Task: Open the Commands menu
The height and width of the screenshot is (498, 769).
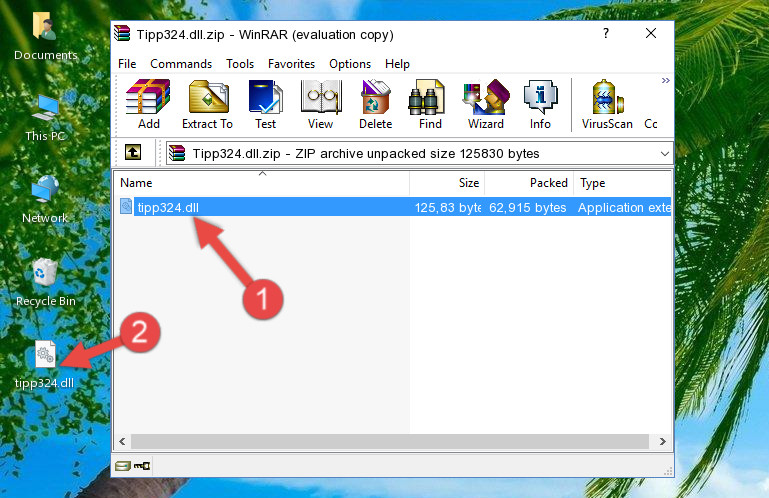Action: coord(181,64)
